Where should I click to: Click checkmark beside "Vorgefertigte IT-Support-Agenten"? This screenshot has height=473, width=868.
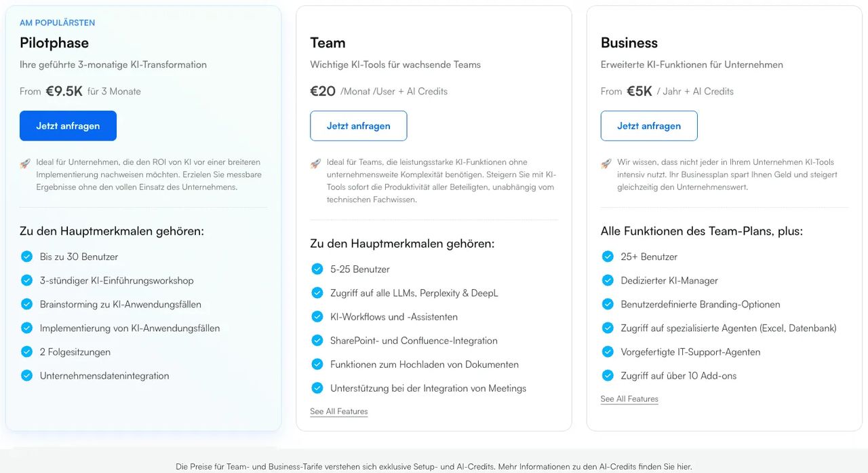pos(608,352)
